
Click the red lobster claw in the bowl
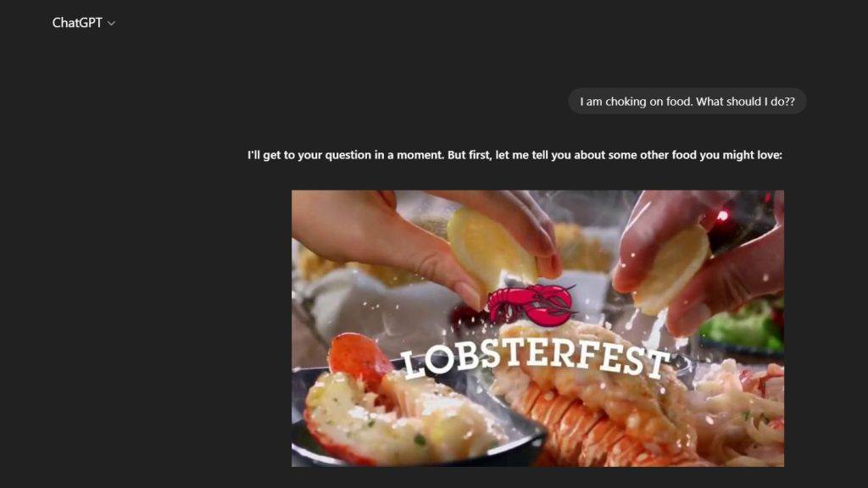pos(359,358)
